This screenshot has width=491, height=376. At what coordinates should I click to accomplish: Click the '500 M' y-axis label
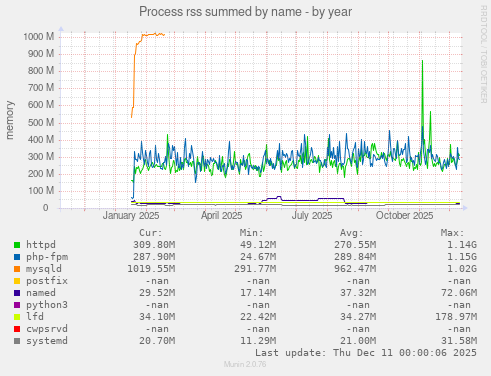point(41,122)
